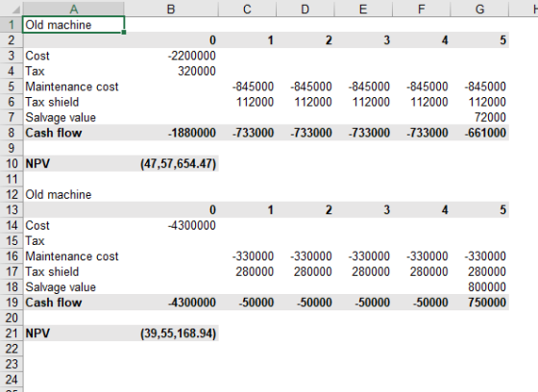
Task: Click NPV label in row 10
Action: (x=37, y=163)
